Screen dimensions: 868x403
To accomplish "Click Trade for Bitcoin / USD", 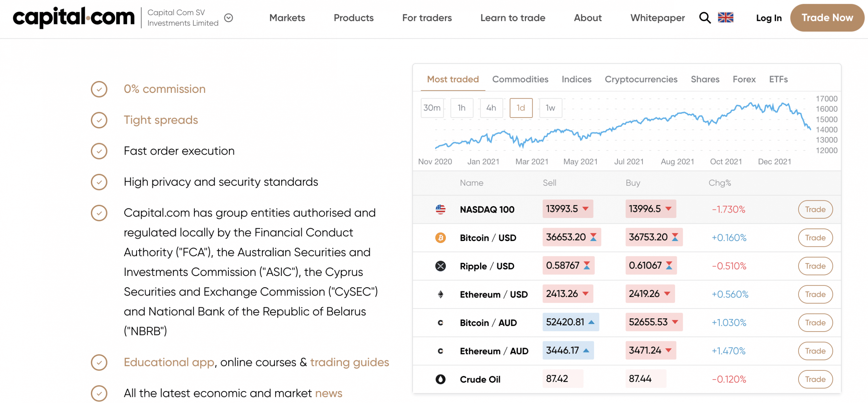I will click(815, 238).
